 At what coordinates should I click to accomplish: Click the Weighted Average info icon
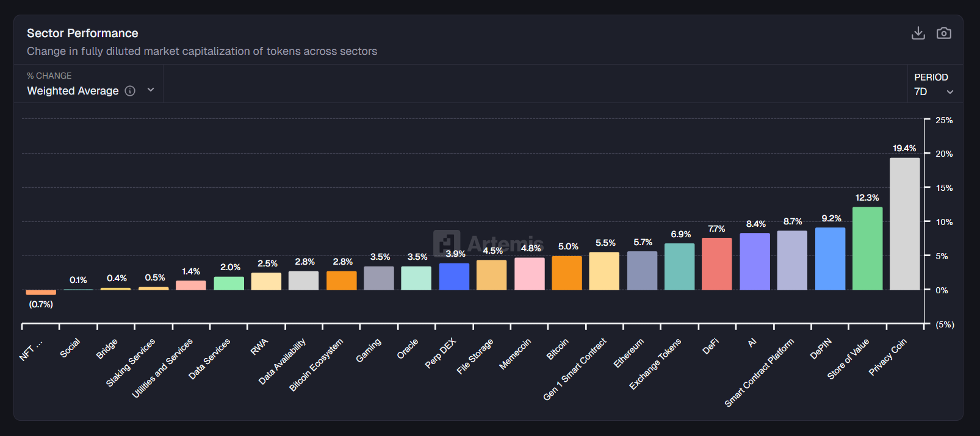point(130,91)
